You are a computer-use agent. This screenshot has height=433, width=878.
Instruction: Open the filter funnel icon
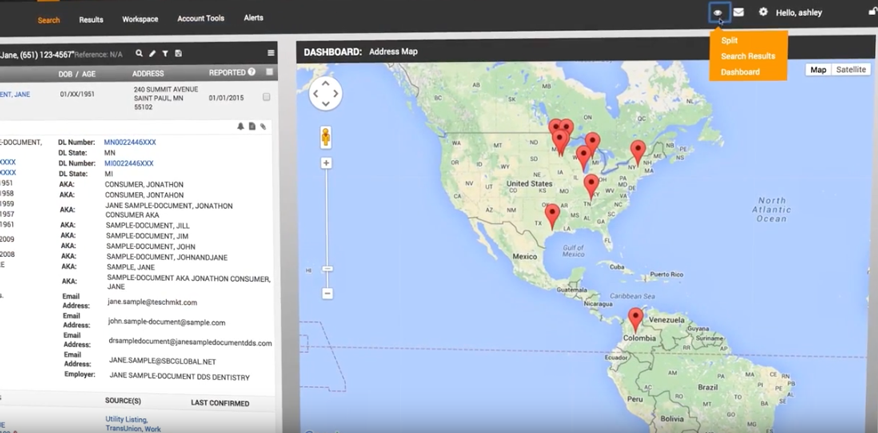click(165, 53)
